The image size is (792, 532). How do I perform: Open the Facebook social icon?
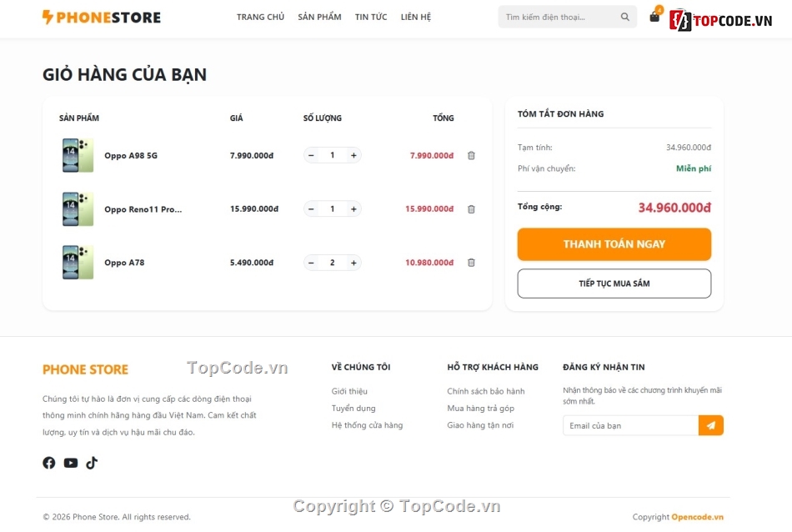click(48, 463)
